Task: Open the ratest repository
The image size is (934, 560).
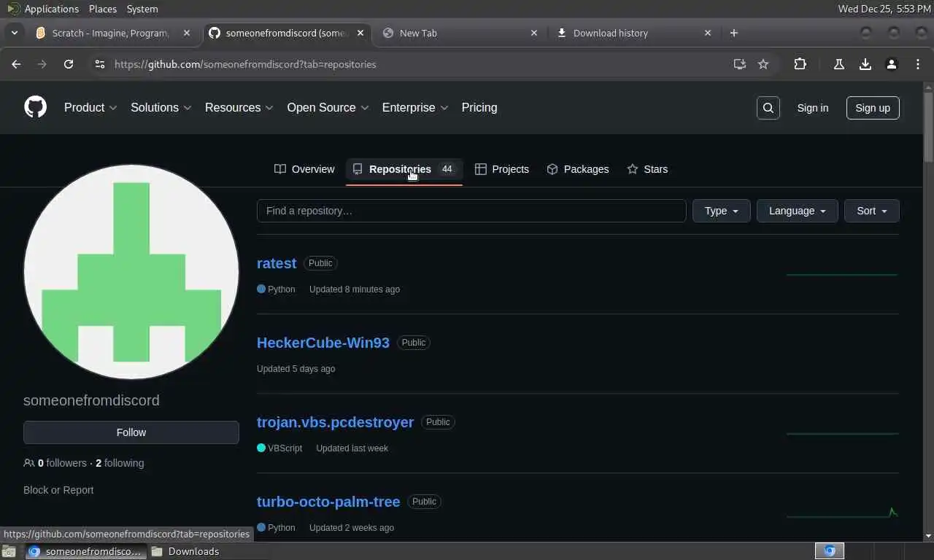Action: [277, 263]
